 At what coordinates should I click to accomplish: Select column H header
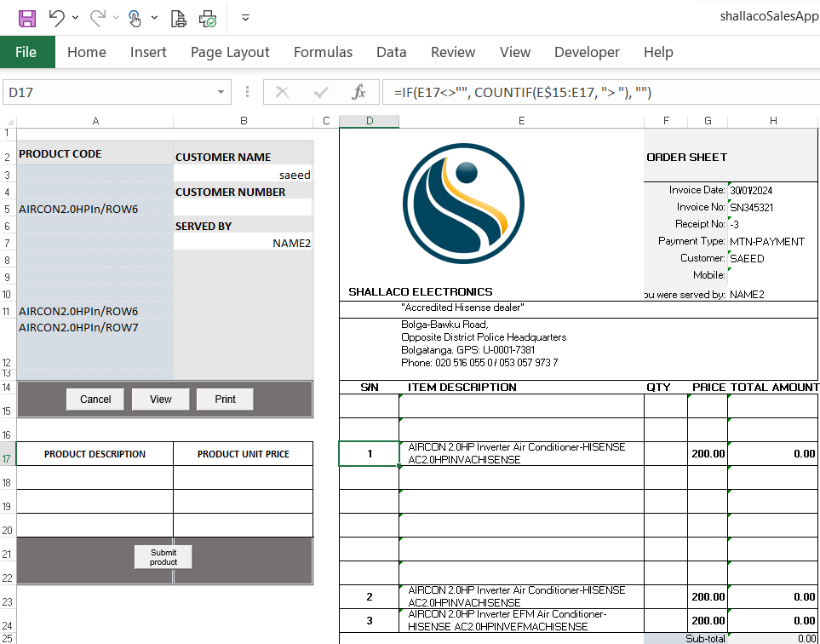(773, 121)
